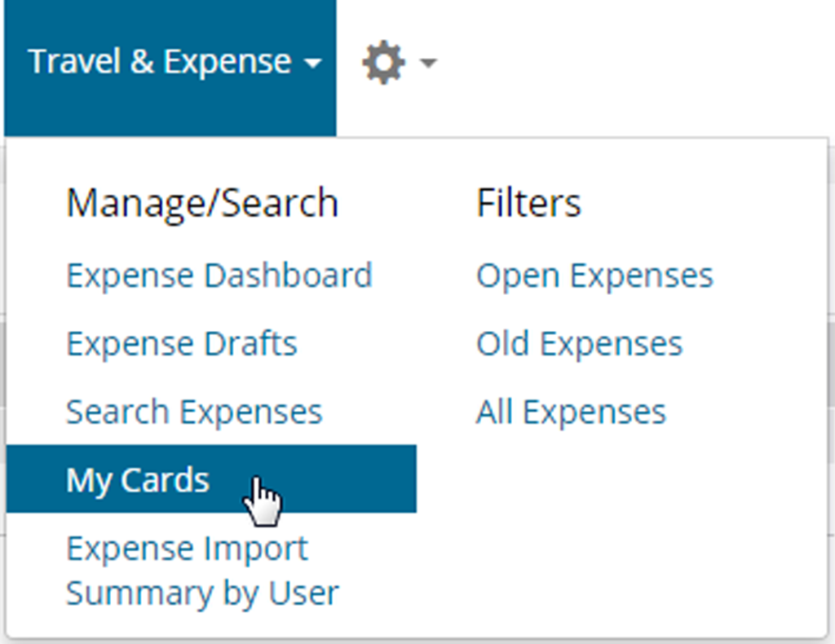
Task: Click blank blue area of My Cards row
Action: [x=346, y=479]
